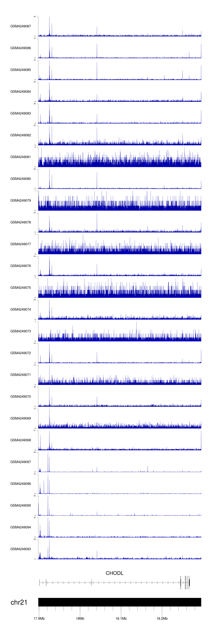Select the GSM4249072 track label
Viewport: 212px width, 644px height.
(x=20, y=353)
